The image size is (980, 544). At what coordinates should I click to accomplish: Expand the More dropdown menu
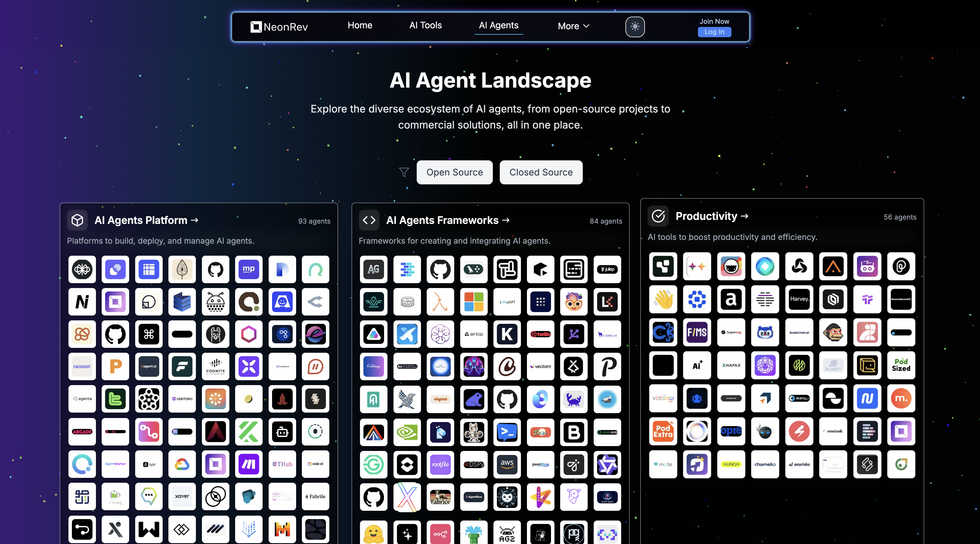(x=573, y=26)
